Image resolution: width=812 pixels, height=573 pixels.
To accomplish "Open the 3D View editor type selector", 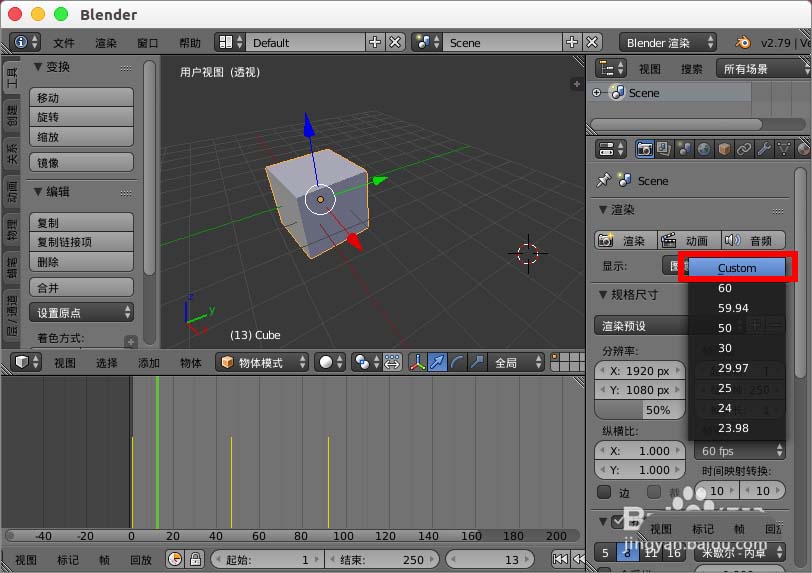I will (x=25, y=362).
